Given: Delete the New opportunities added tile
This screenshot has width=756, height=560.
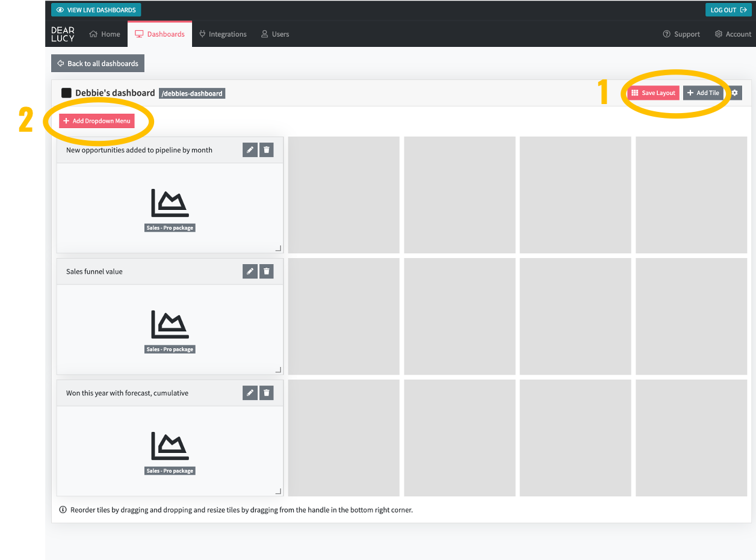Looking at the screenshot, I should click(267, 150).
